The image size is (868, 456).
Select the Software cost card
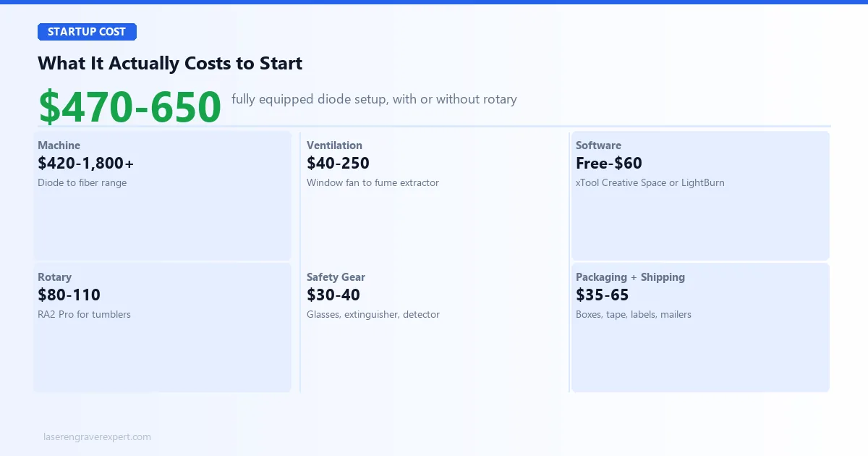[x=700, y=195]
